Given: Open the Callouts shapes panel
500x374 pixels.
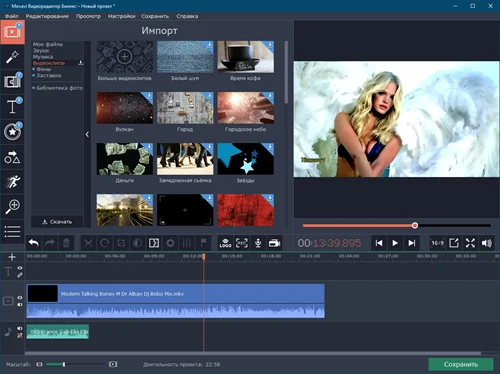Looking at the screenshot, I should [12, 157].
